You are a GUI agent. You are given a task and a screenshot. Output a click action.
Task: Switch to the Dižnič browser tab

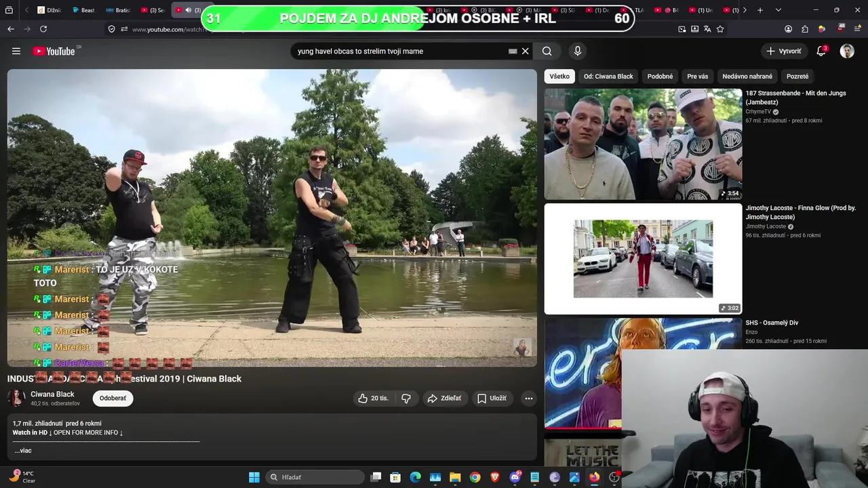(x=51, y=10)
